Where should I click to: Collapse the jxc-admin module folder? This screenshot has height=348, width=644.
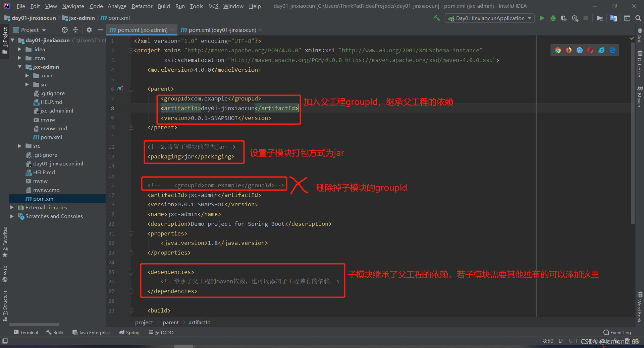point(19,67)
